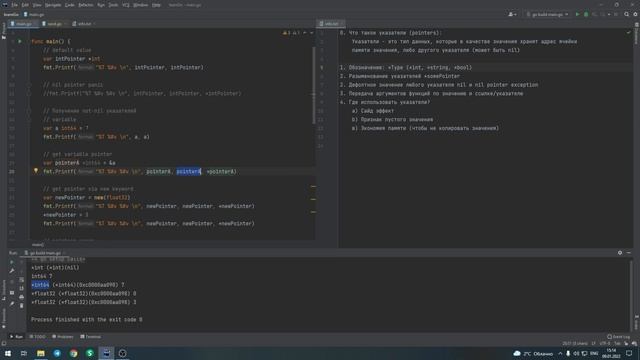Click line with var newPointer = new(float32)

pyautogui.click(x=87, y=198)
